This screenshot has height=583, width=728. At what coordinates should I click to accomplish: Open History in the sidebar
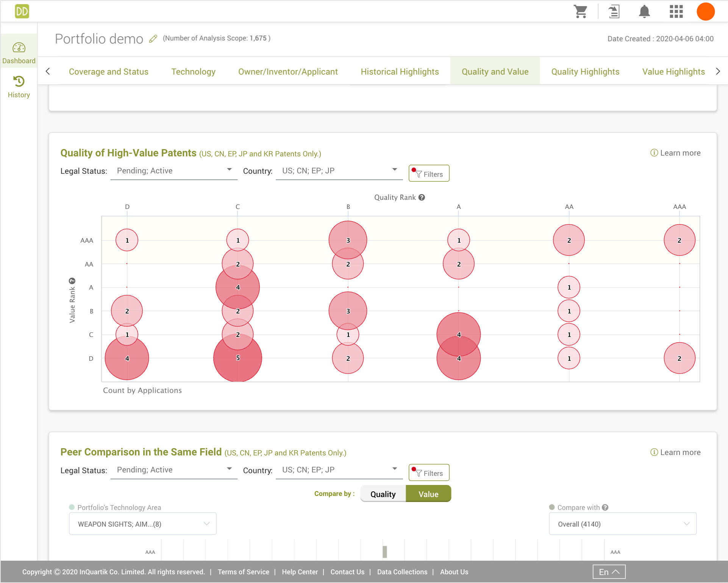[19, 87]
